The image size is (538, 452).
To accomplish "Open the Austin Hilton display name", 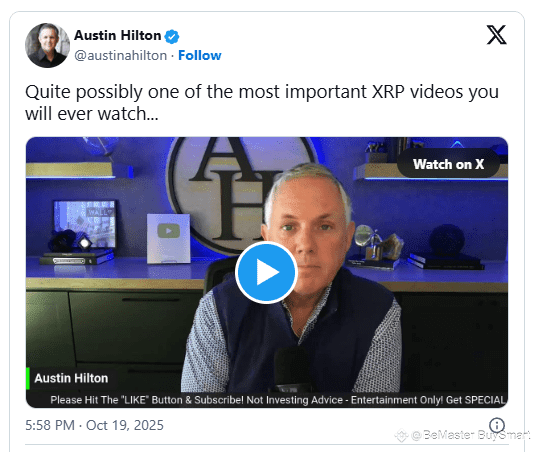I will 118,36.
